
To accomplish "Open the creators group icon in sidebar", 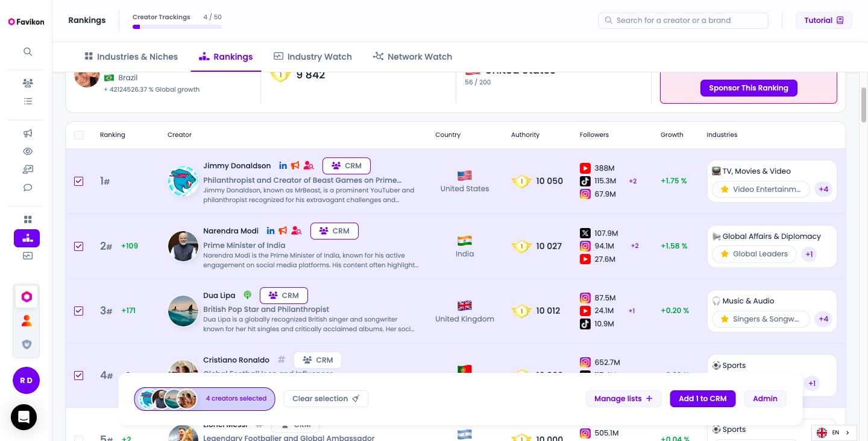I will [x=28, y=83].
